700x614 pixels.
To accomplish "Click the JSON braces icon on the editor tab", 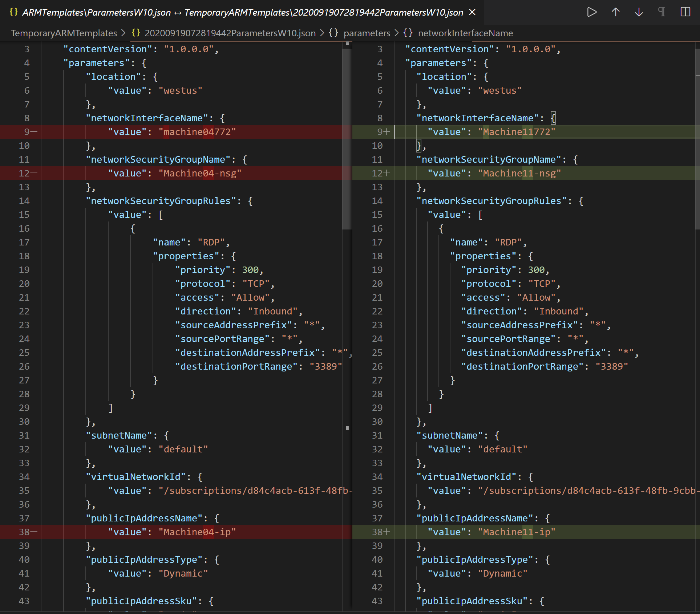I will [13, 12].
